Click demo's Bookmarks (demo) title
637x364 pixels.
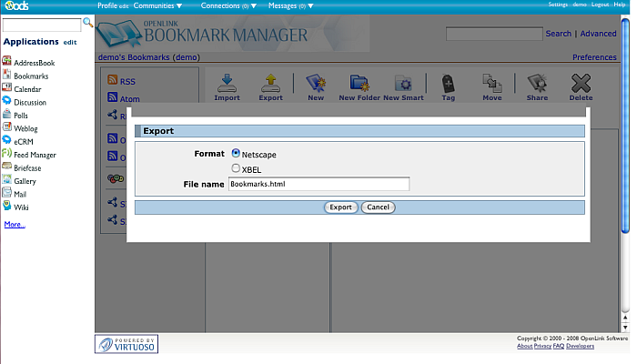click(x=148, y=57)
